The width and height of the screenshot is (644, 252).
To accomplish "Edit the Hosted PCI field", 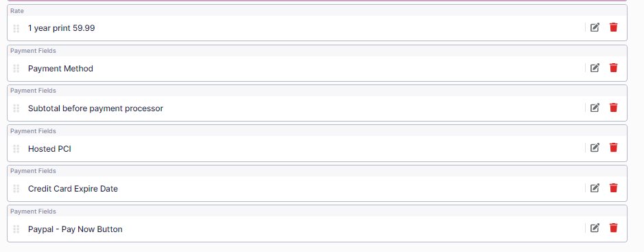I will (x=595, y=148).
